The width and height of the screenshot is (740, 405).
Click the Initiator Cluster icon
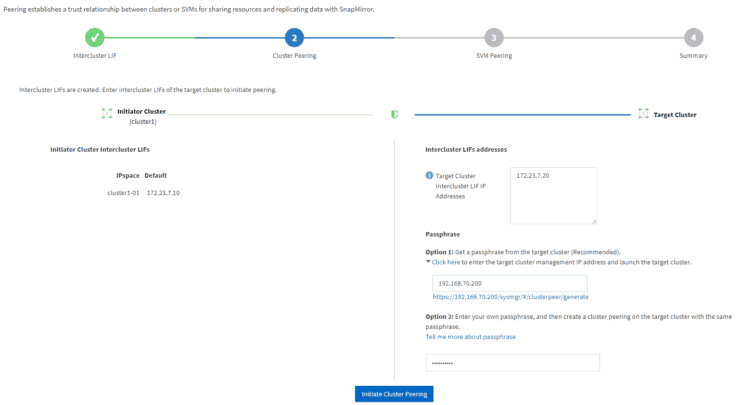[x=107, y=114]
